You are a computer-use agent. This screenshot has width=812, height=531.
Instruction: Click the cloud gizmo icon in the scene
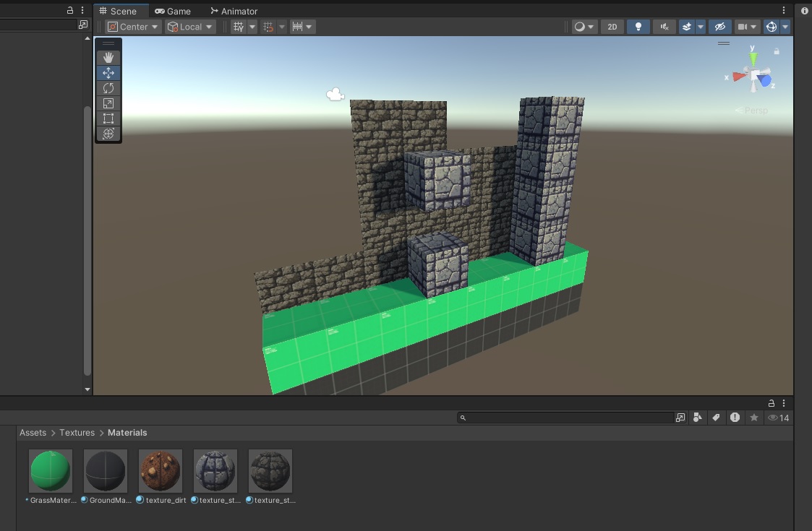pos(335,94)
